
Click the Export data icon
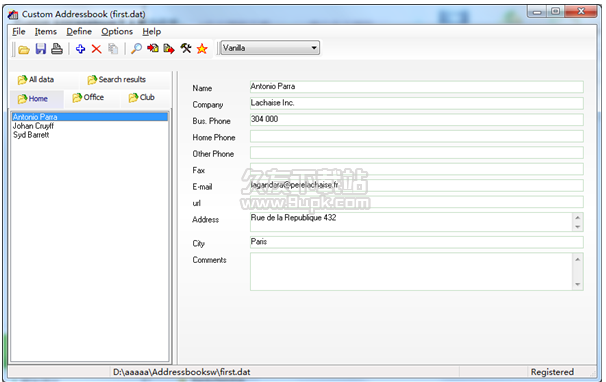pos(169,49)
